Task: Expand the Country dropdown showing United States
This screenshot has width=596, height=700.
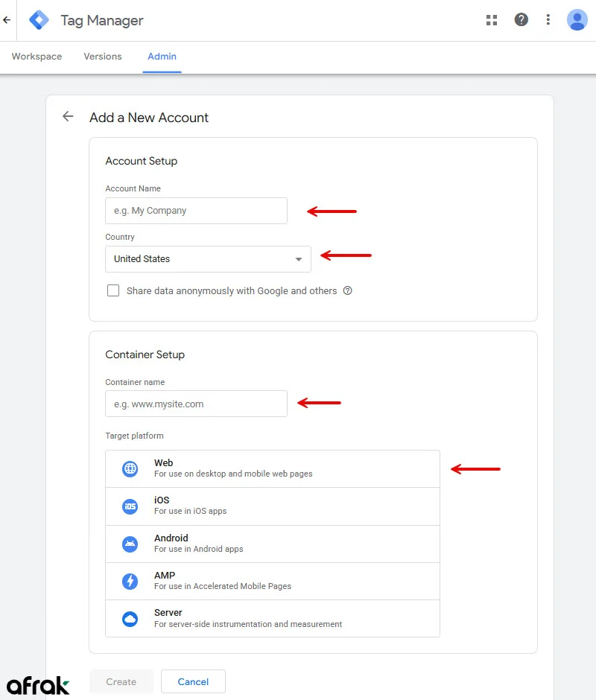Action: 208,259
